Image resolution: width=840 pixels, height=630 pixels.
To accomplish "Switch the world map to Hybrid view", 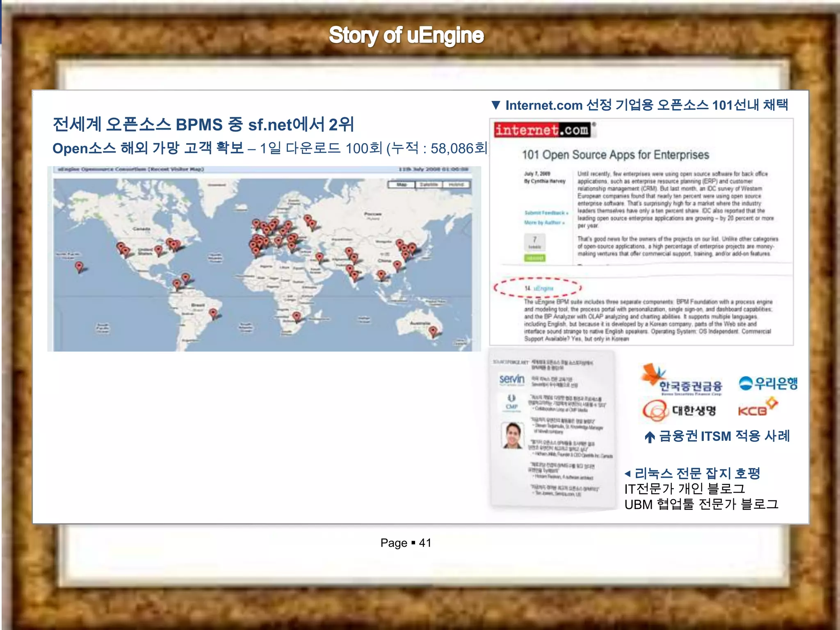I will pos(456,185).
